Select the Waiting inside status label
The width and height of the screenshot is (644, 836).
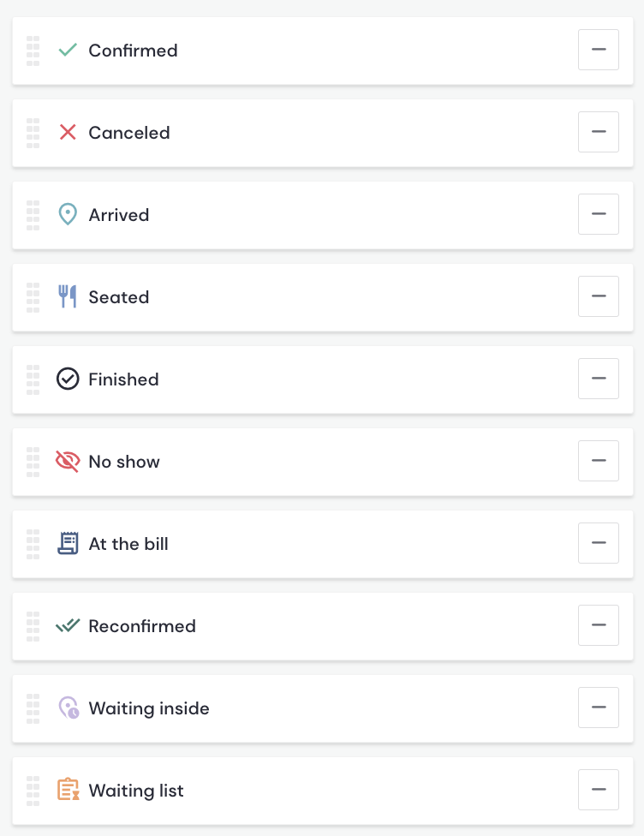pyautogui.click(x=149, y=708)
